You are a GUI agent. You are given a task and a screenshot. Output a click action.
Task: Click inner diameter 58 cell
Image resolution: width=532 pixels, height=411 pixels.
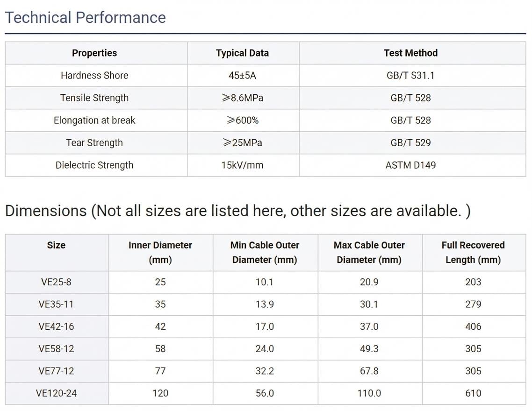coord(160,349)
